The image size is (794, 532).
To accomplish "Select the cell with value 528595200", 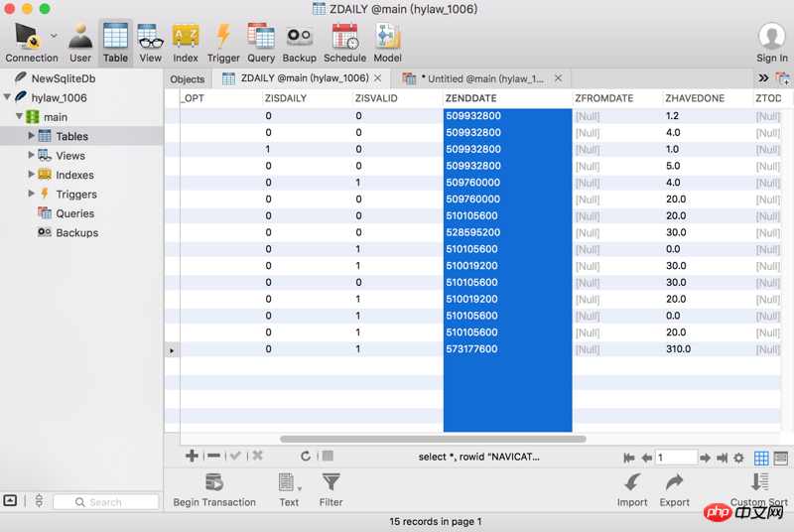I will click(x=508, y=232).
